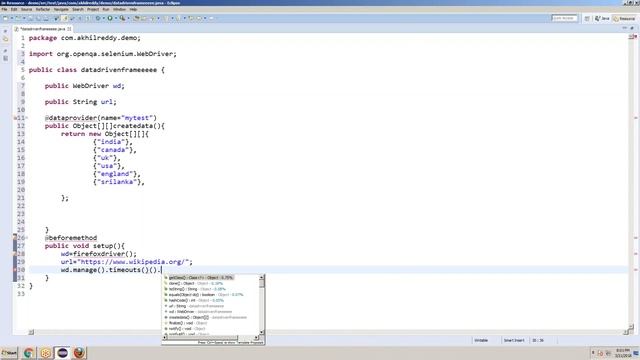
Task: Click the editor horizontal scroll-left arrow
Action: [x=31, y=332]
